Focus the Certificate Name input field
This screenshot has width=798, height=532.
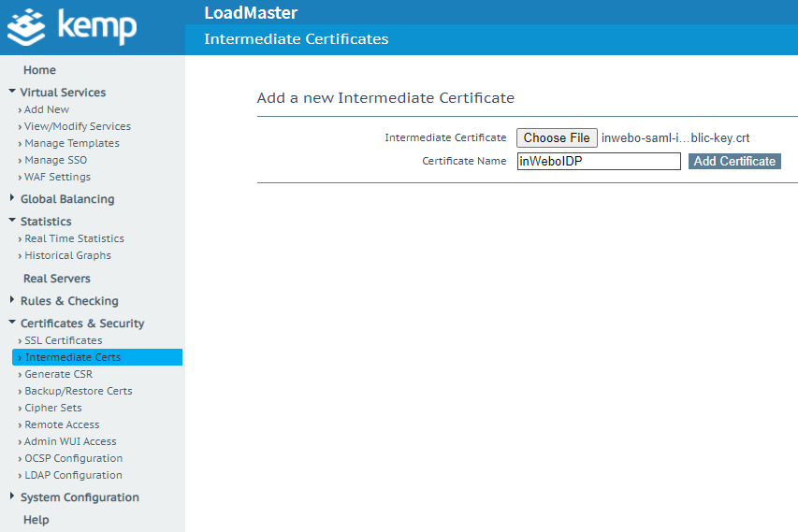(x=599, y=162)
